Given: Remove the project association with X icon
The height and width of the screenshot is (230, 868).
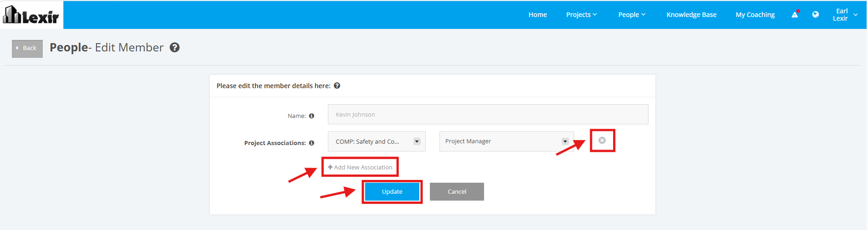Looking at the screenshot, I should pyautogui.click(x=602, y=140).
